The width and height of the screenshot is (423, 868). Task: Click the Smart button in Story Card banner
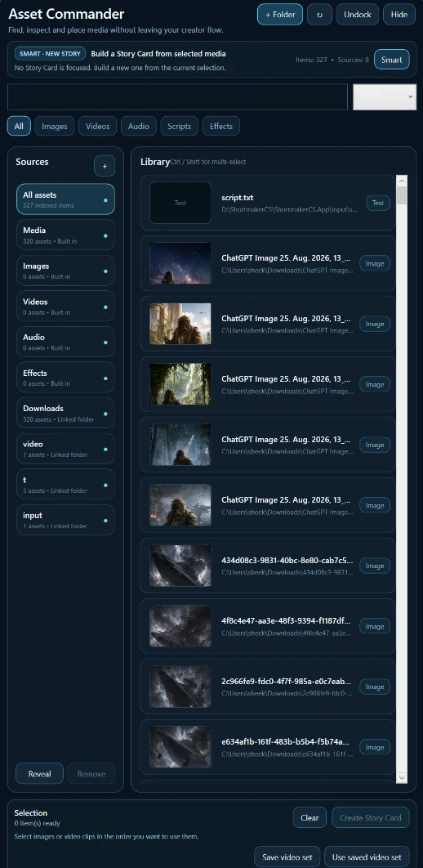[x=391, y=59]
